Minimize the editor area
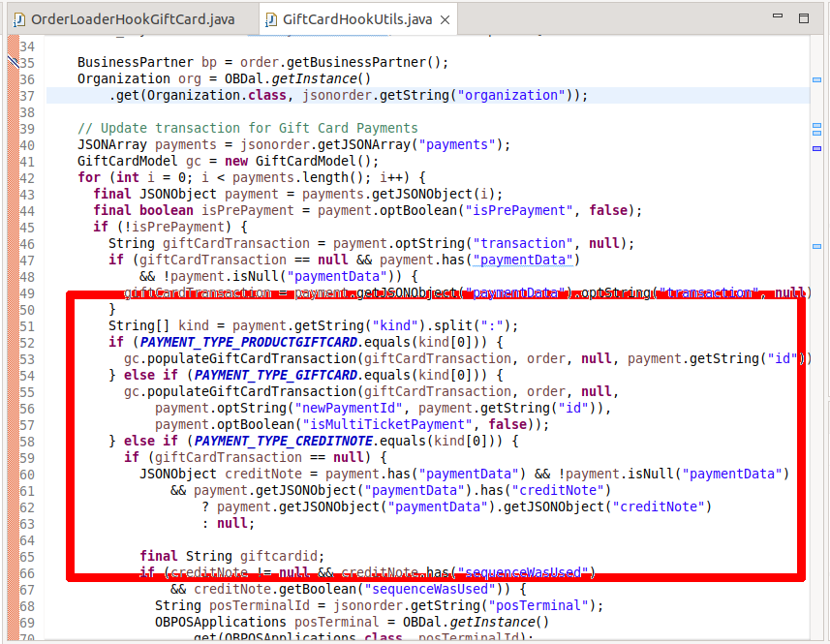The width and height of the screenshot is (830, 644). (779, 17)
